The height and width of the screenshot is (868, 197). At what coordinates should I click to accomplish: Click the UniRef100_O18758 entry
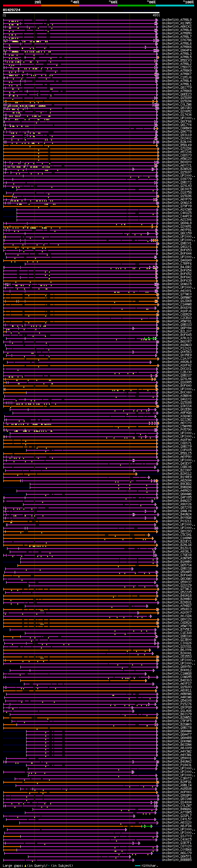click(177, 193)
